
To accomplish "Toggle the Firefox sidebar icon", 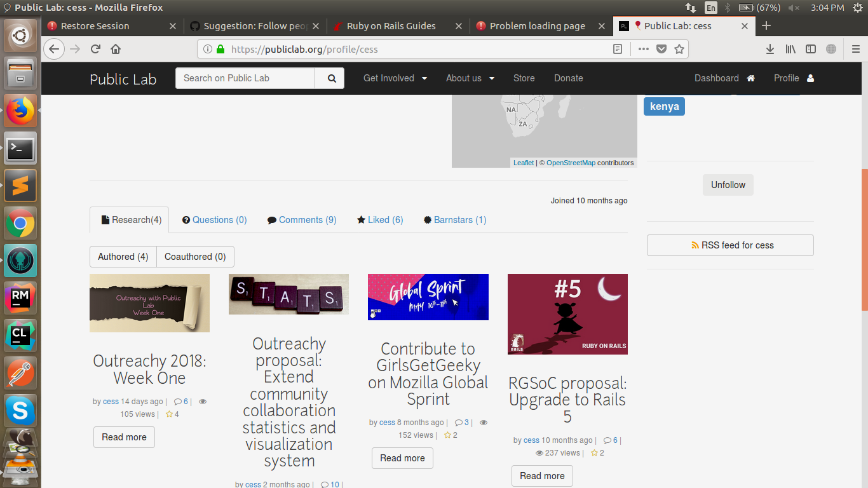I will (x=810, y=49).
